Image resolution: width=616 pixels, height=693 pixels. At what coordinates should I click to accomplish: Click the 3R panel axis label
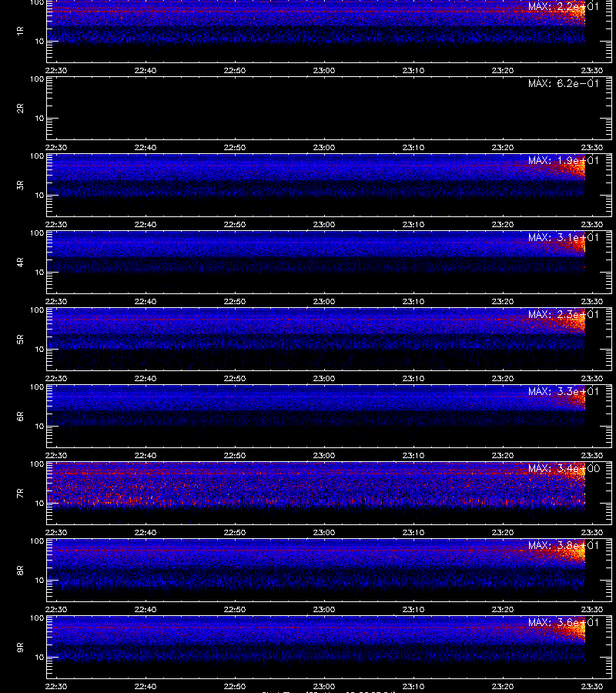pyautogui.click(x=20, y=185)
